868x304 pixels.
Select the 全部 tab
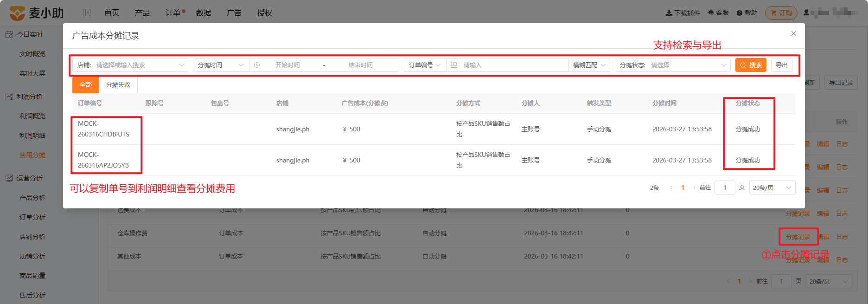click(x=86, y=84)
